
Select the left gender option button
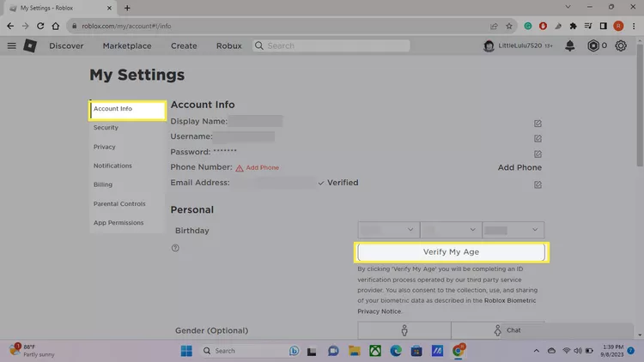[404, 330]
